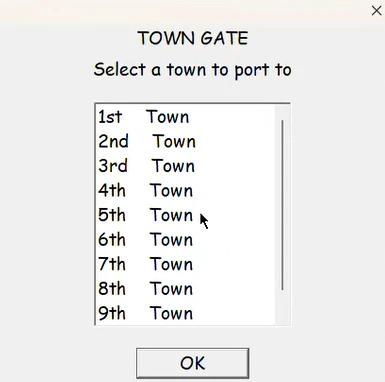Image resolution: width=385 pixels, height=382 pixels.
Task: Select 1st Town in the list
Action: [x=144, y=117]
